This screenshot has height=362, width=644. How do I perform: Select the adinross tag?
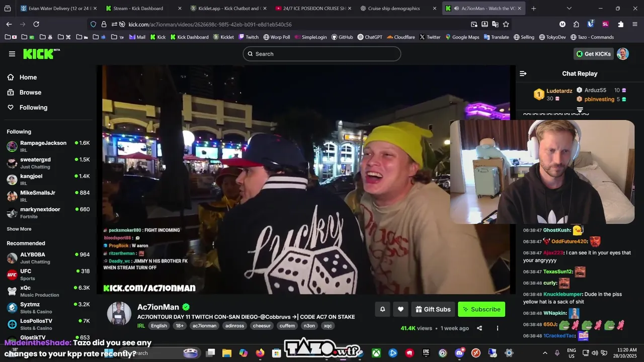point(235,326)
